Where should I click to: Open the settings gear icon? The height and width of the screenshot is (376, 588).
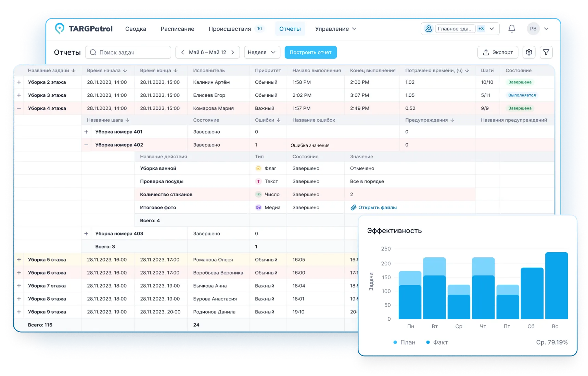529,52
